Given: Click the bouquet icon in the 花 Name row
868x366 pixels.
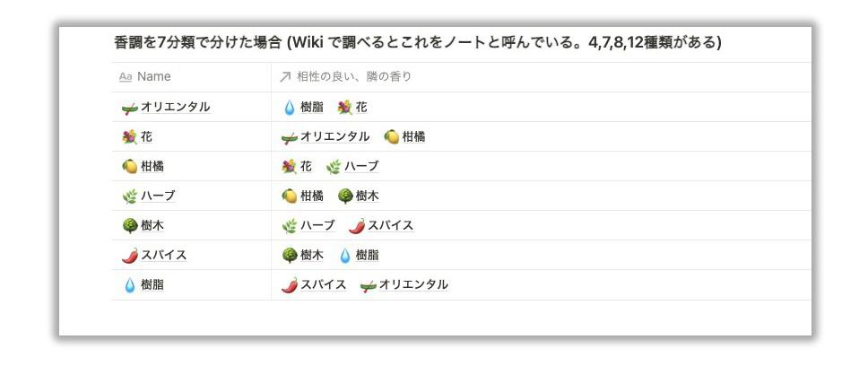Looking at the screenshot, I should (x=129, y=136).
